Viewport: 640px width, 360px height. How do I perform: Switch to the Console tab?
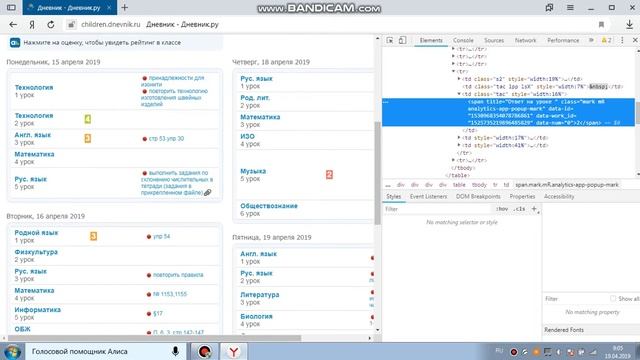(463, 40)
